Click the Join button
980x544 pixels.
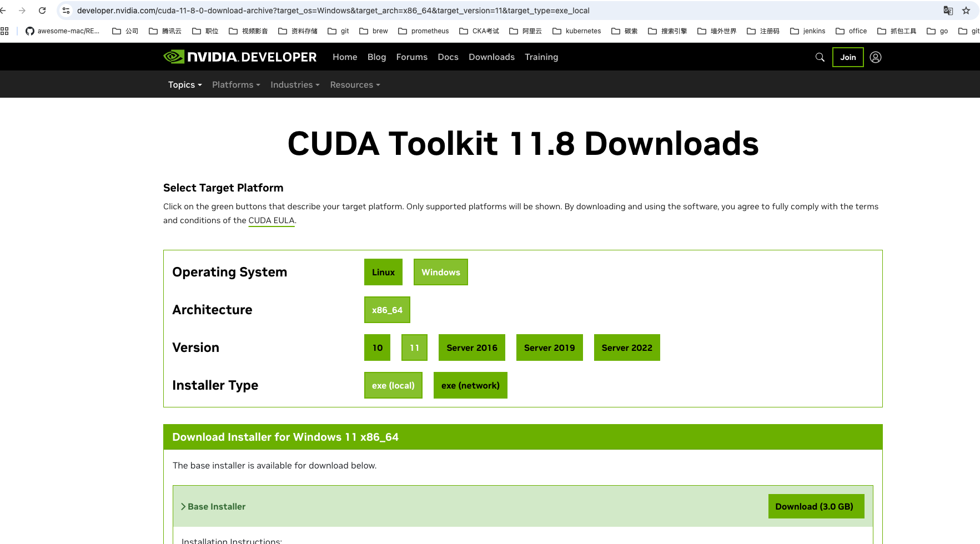[x=848, y=57]
